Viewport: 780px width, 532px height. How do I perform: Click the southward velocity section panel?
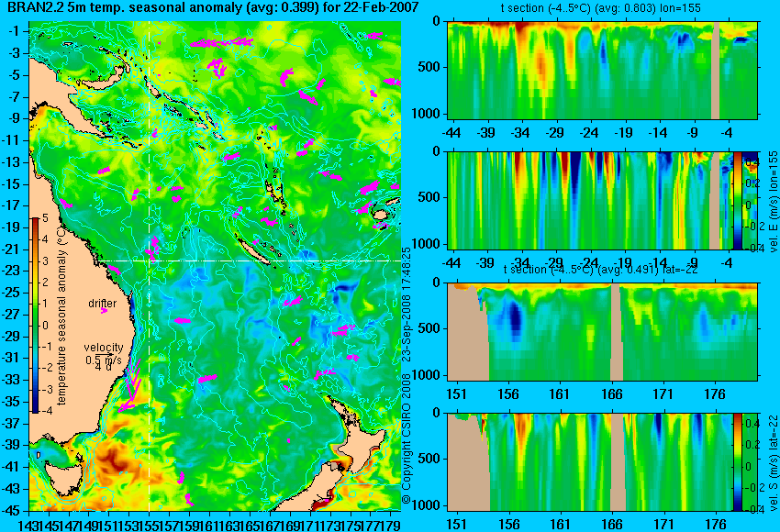coord(590,462)
